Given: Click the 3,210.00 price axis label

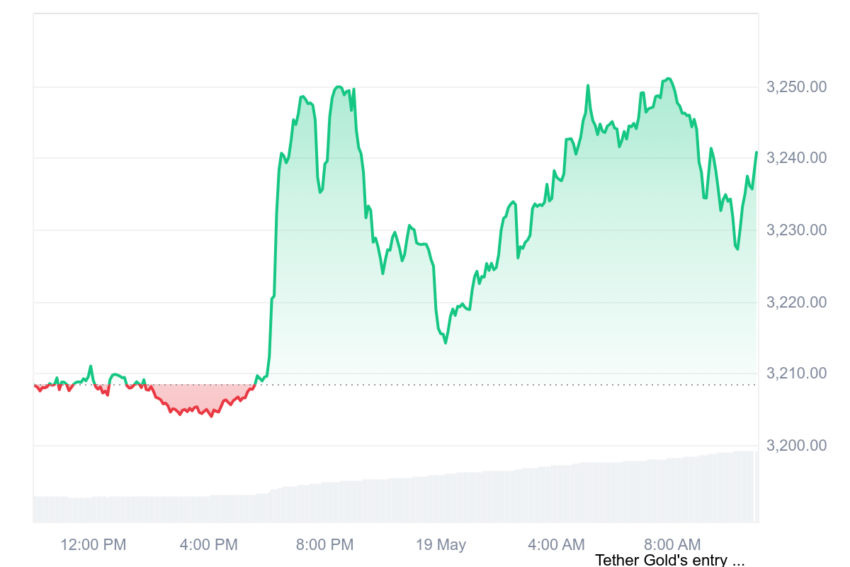Looking at the screenshot, I should tap(796, 373).
